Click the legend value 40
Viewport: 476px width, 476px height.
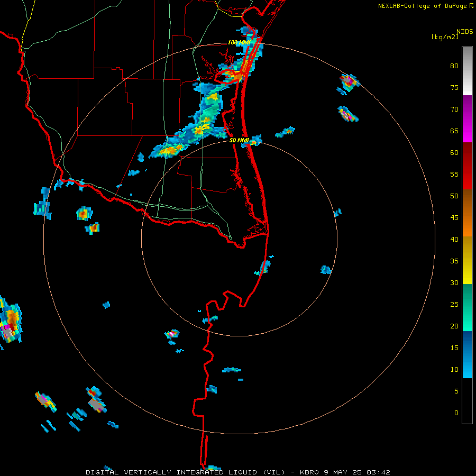pos(454,239)
